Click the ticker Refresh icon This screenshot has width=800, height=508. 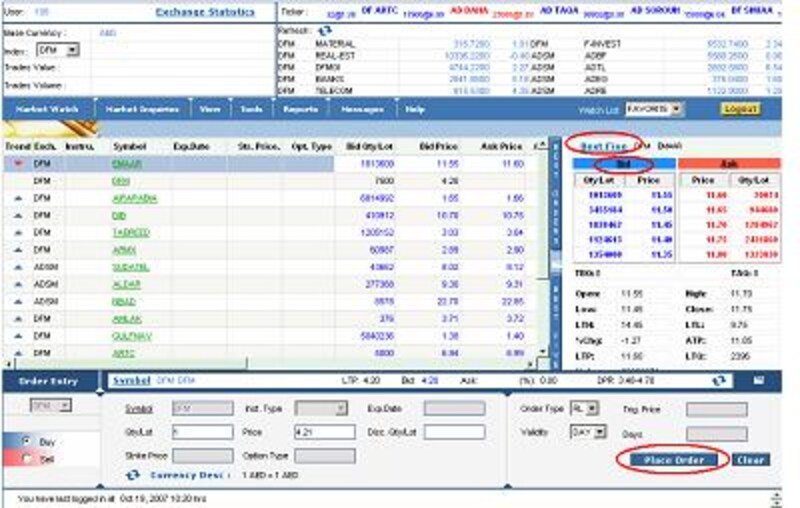[x=323, y=31]
